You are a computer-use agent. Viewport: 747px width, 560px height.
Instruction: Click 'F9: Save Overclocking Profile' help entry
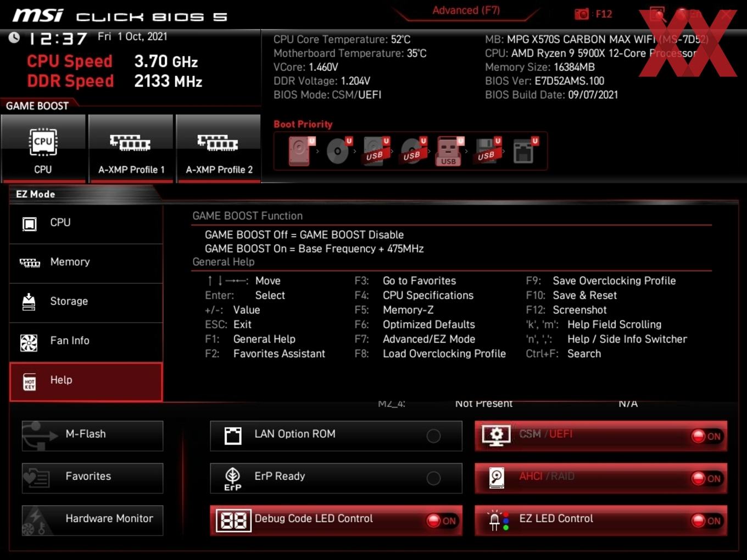tap(601, 281)
